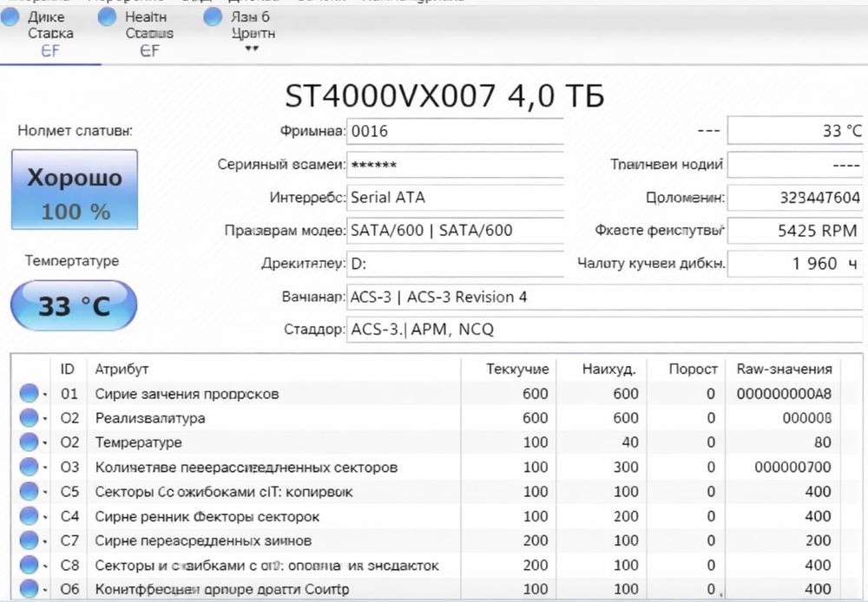
Task: Click the field showing ACS-3 | ACS-3 Revision 4
Action: 604,298
